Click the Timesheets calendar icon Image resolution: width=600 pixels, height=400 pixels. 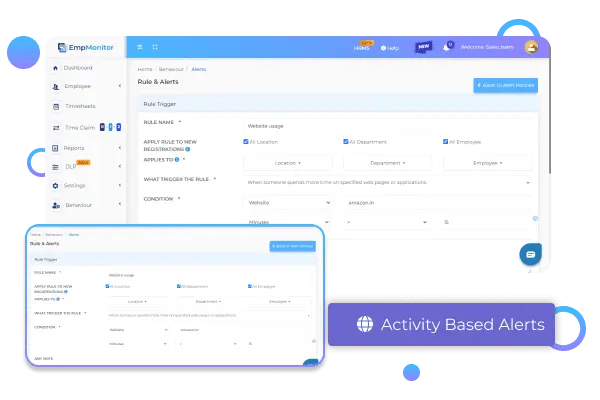pos(56,106)
